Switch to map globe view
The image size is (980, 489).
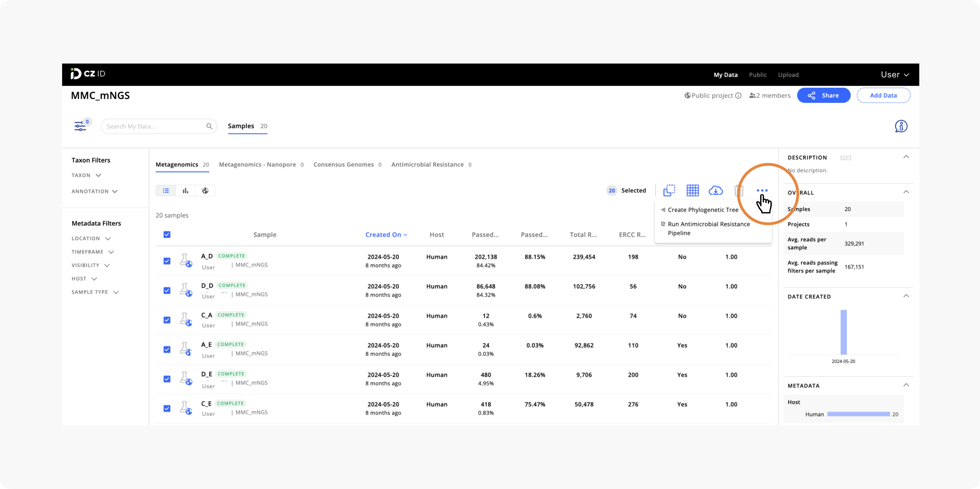[x=205, y=191]
